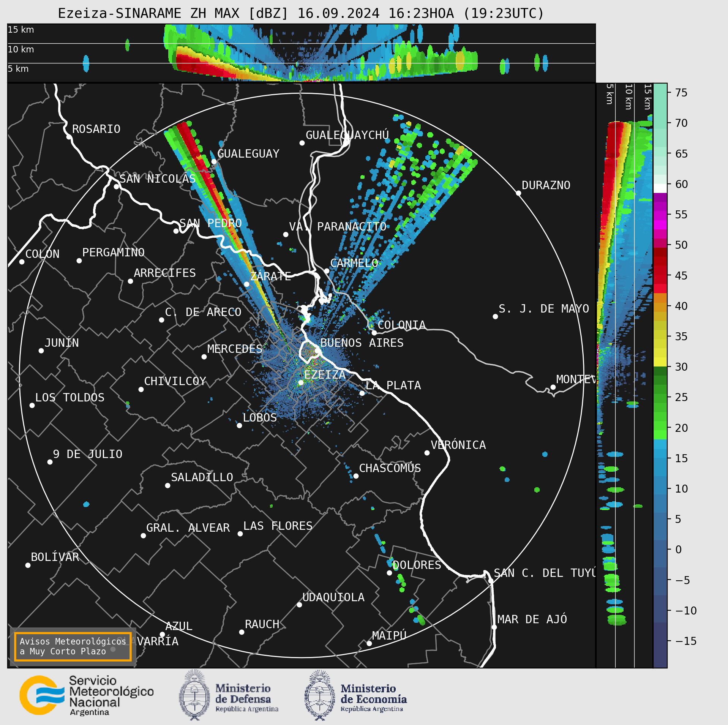Click the UDAQUIOLA city label

[333, 597]
